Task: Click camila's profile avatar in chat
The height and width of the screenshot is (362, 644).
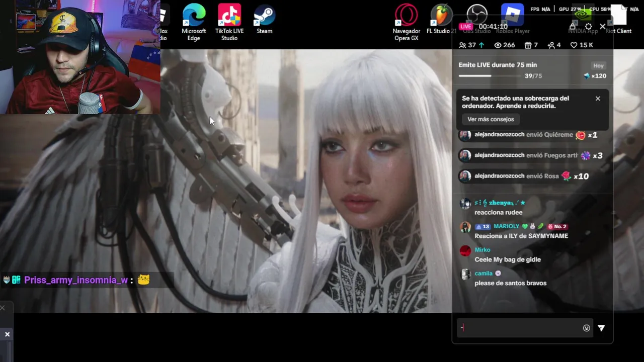Action: click(465, 274)
